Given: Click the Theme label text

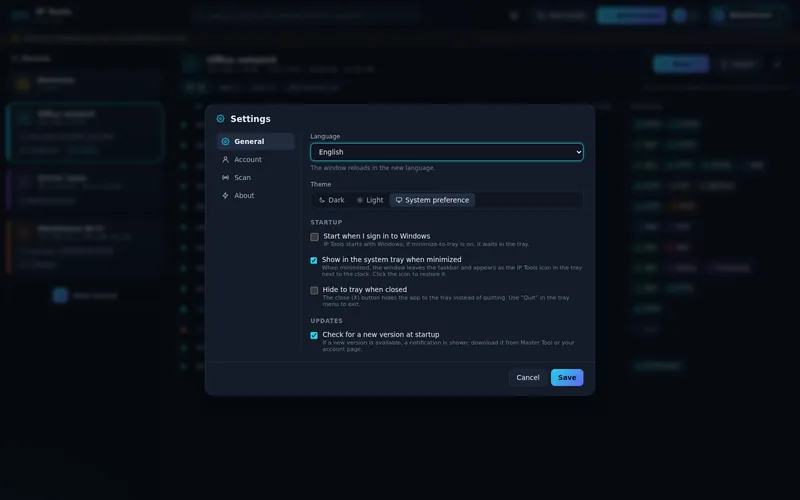Looking at the screenshot, I should [320, 184].
